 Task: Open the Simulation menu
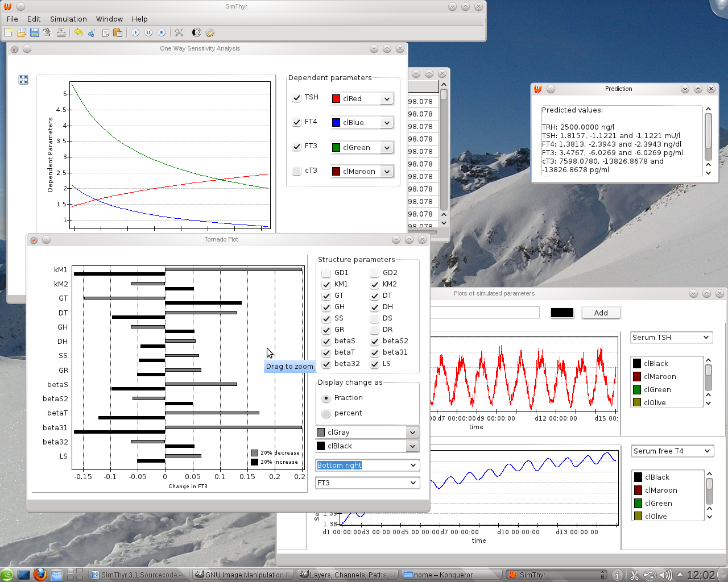point(68,19)
